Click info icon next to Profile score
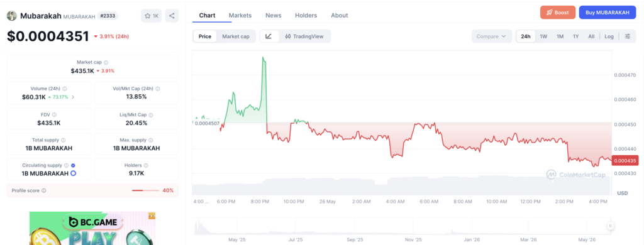Image resolution: width=644 pixels, height=245 pixels. (44, 190)
